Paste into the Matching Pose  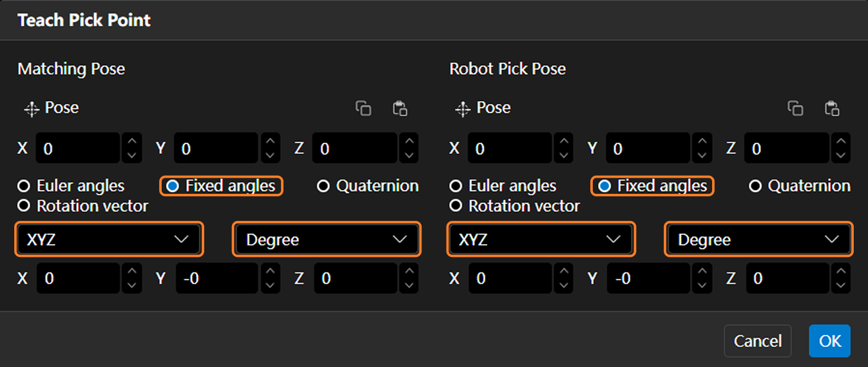coord(400,108)
